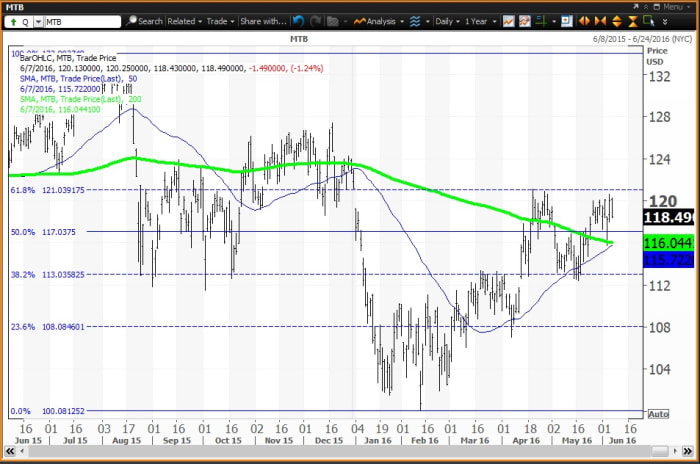This screenshot has height=464, width=700.
Task: Click the redo arrow icon
Action: point(315,21)
